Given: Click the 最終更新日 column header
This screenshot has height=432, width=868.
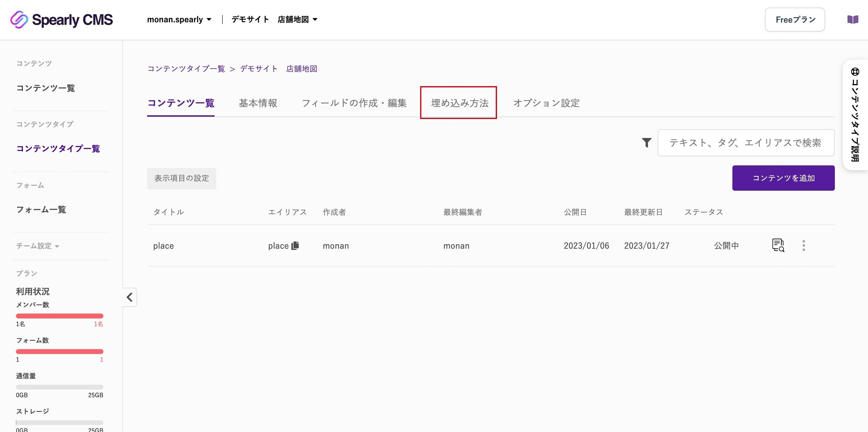Looking at the screenshot, I should point(643,212).
